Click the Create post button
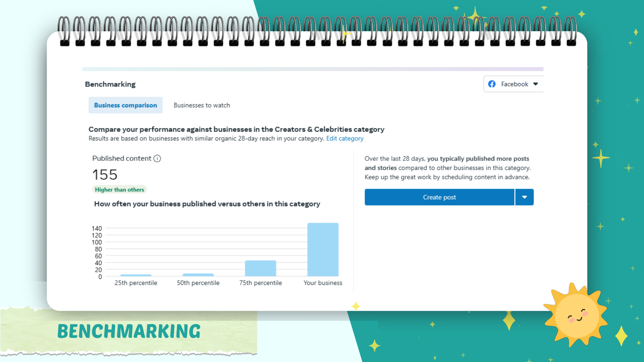The width and height of the screenshot is (644, 362). pyautogui.click(x=439, y=197)
